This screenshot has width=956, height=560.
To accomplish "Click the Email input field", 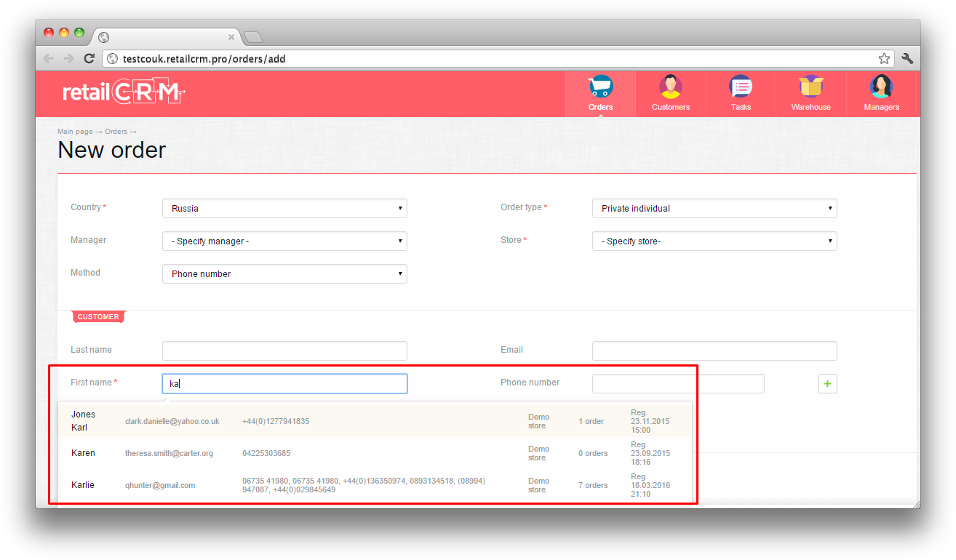I will (714, 351).
